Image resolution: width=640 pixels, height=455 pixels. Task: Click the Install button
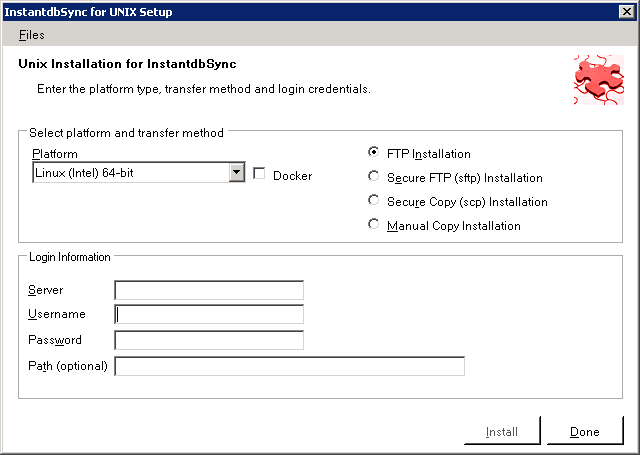point(502,431)
